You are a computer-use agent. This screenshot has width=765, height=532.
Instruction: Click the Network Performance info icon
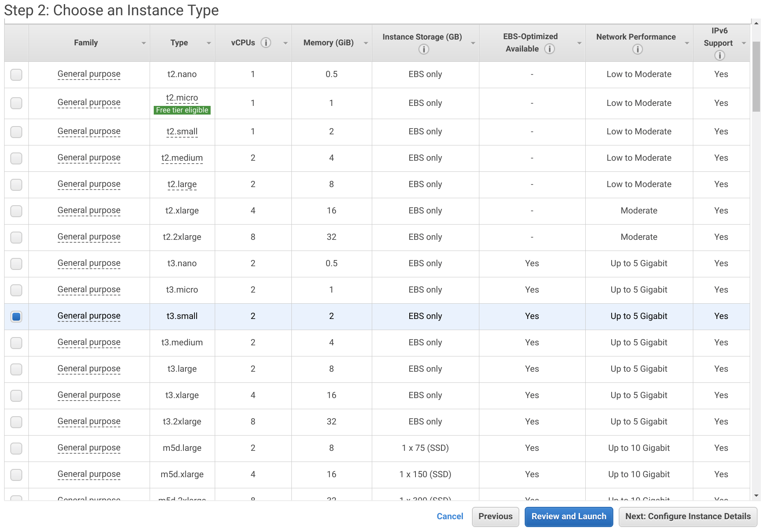638,49
